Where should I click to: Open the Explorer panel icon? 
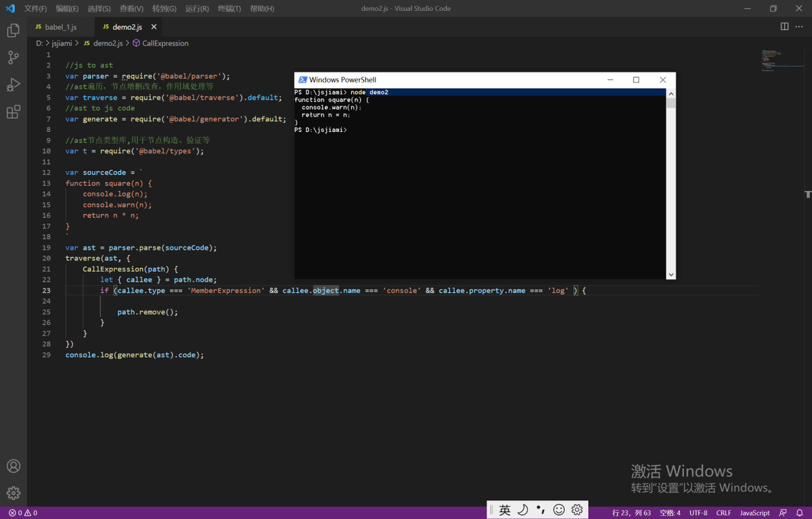pyautogui.click(x=14, y=31)
